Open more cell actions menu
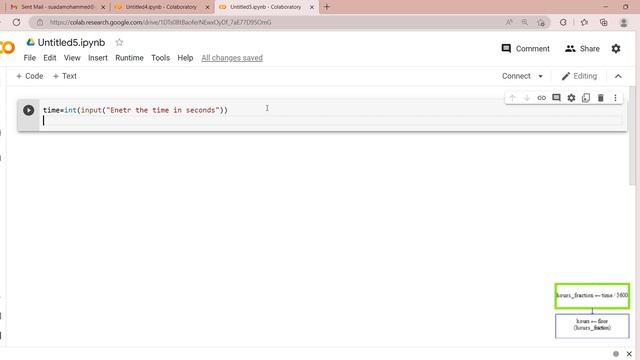The height and width of the screenshot is (360, 640). pyautogui.click(x=616, y=98)
